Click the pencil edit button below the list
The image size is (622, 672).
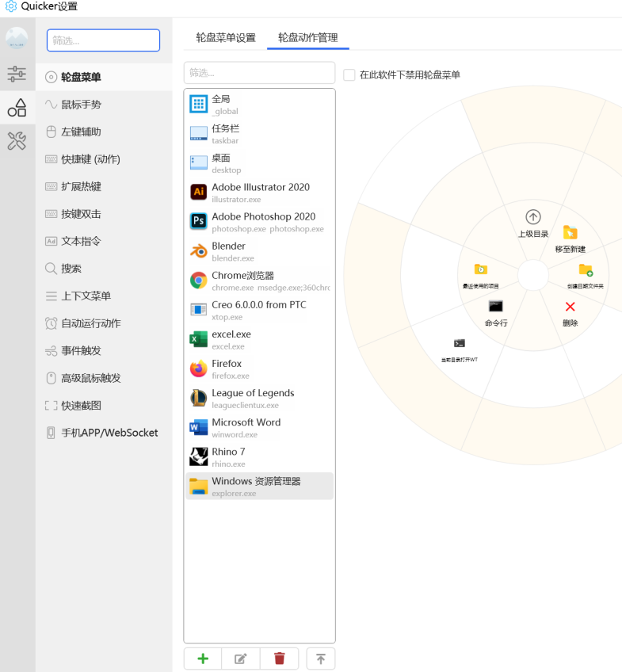[241, 659]
